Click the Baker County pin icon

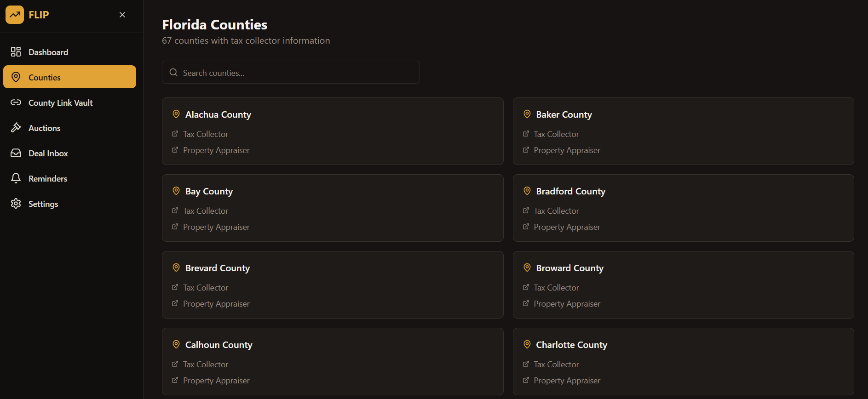pos(527,114)
